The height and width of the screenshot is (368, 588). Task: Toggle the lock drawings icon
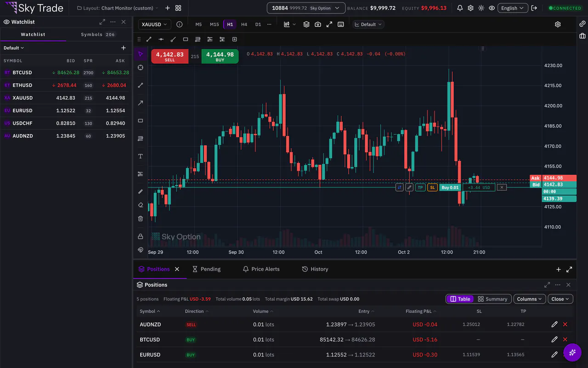coord(141,236)
